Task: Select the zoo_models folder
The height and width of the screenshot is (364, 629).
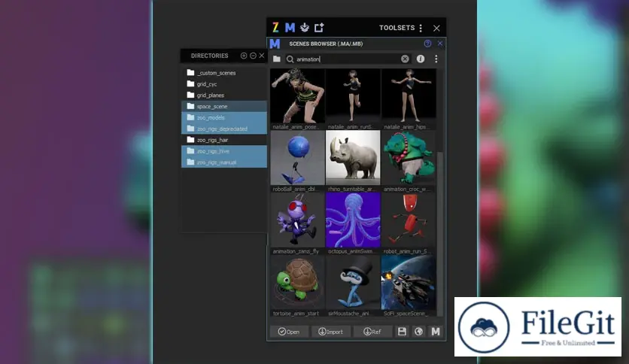Action: click(224, 117)
